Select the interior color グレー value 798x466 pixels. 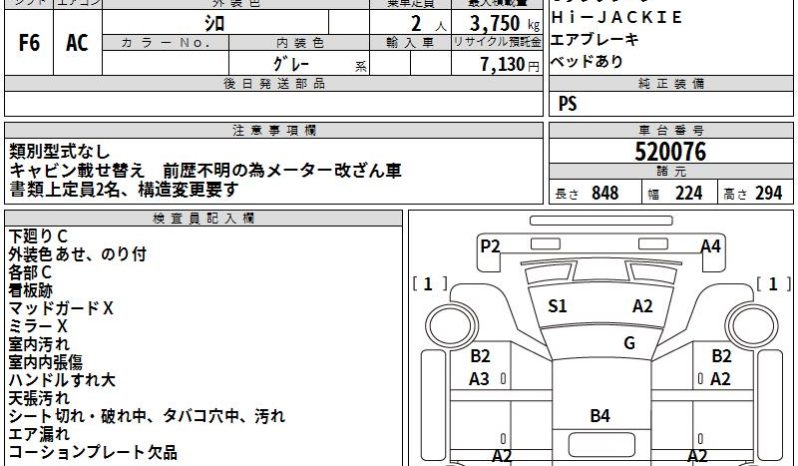click(x=291, y=64)
